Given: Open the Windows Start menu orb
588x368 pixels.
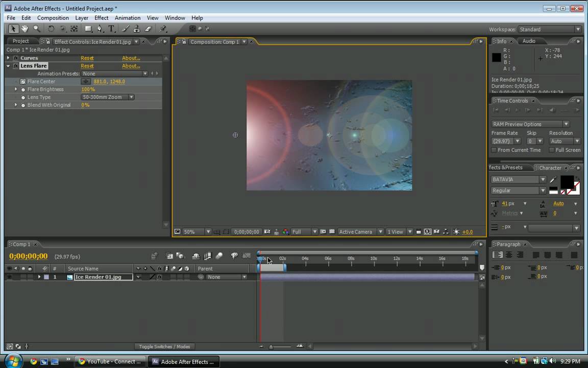Looking at the screenshot, I should 13,360.
